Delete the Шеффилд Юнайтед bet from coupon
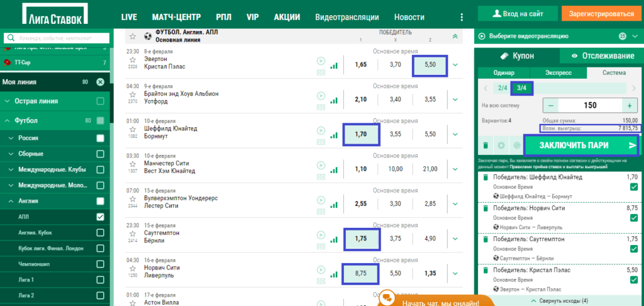Image resolution: width=644 pixels, height=306 pixels. click(486, 178)
